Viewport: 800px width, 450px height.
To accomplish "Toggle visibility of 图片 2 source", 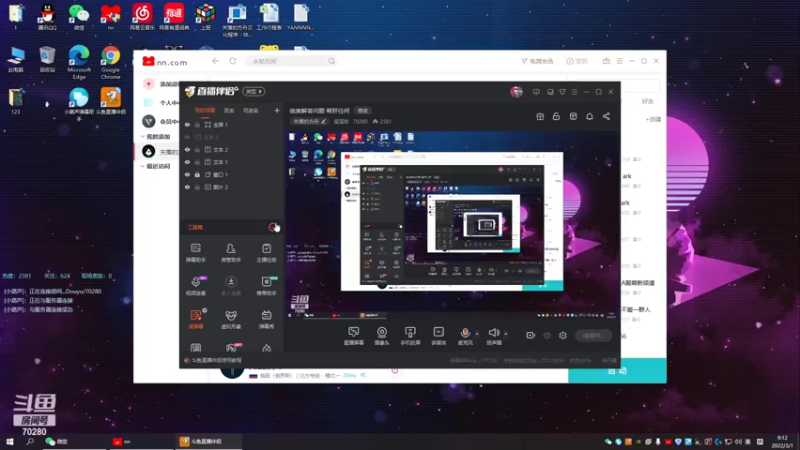I will point(187,187).
